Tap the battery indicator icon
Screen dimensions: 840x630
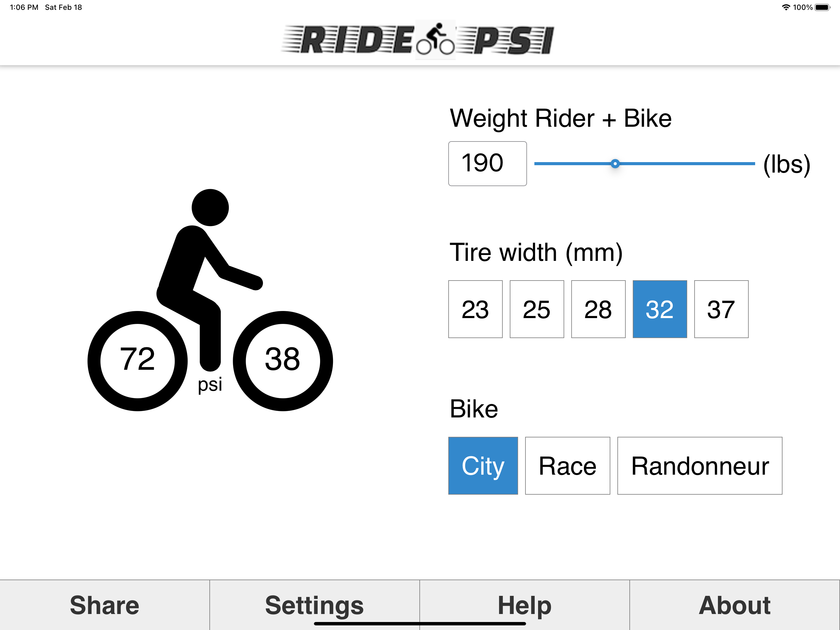(822, 7)
